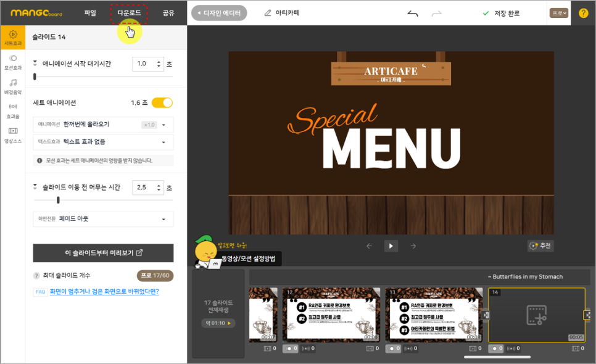
Task: Select slide 14 thumbnail
Action: pos(536,315)
